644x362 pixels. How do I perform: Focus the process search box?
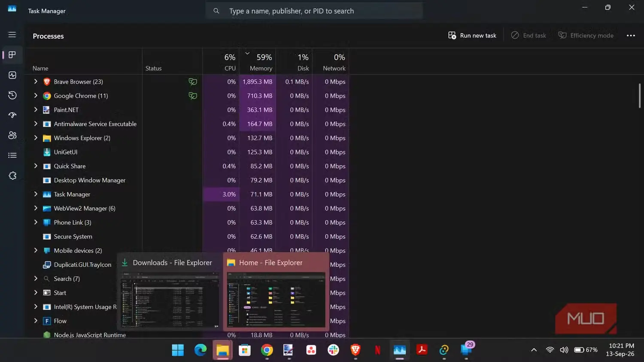coord(314,11)
